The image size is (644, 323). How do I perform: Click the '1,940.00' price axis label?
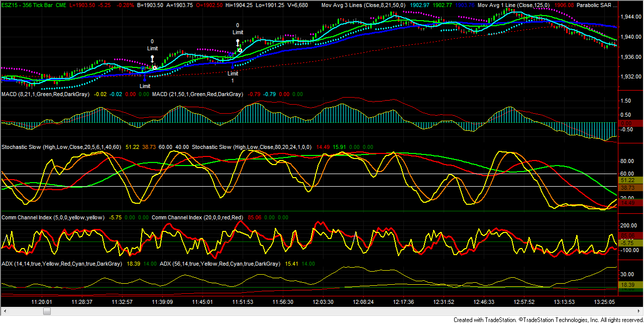tap(630, 37)
